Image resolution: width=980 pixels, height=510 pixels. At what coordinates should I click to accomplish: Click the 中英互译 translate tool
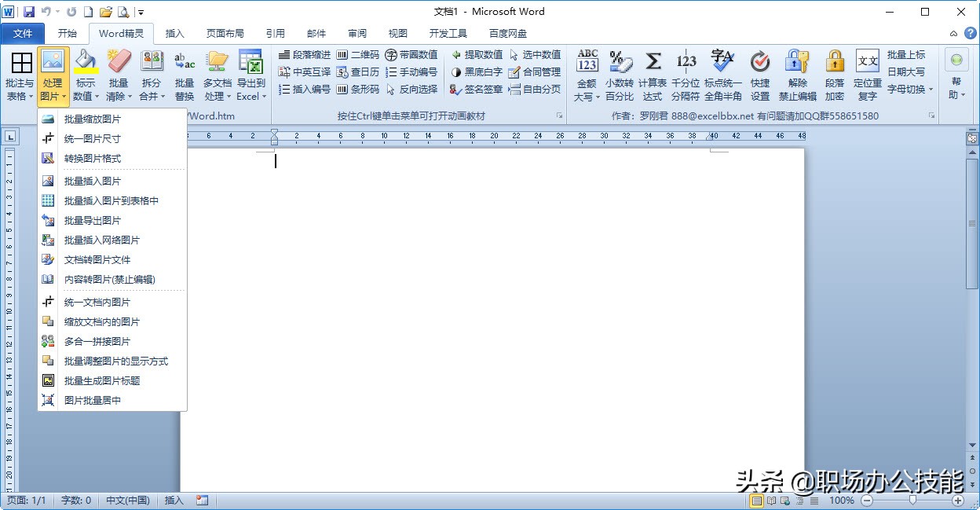coord(305,72)
